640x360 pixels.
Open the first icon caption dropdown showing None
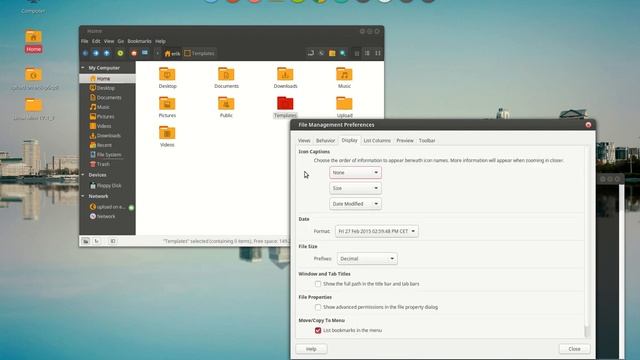(355, 173)
